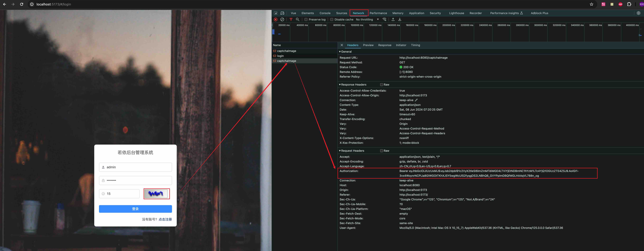Select the Headers details tab

(x=353, y=45)
